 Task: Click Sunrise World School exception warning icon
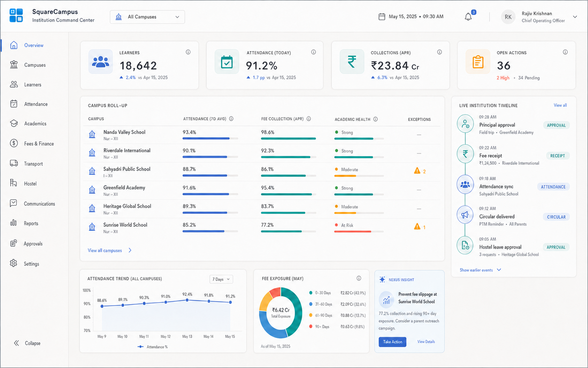coord(417,227)
